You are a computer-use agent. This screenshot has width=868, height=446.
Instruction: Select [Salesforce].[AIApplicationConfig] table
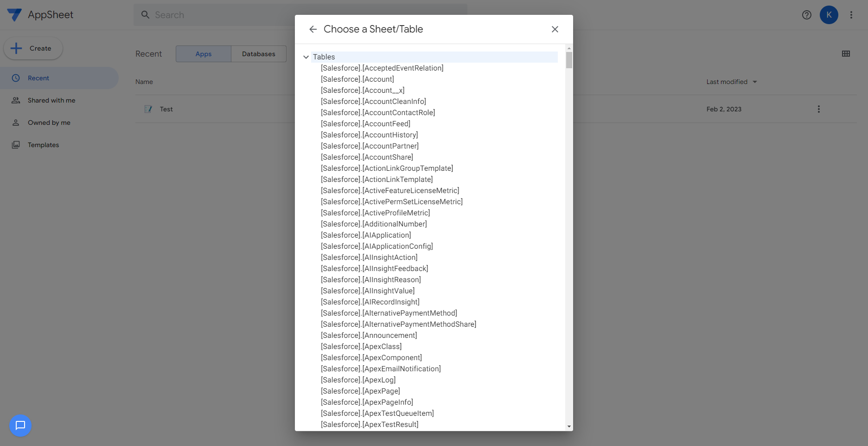[x=377, y=246]
